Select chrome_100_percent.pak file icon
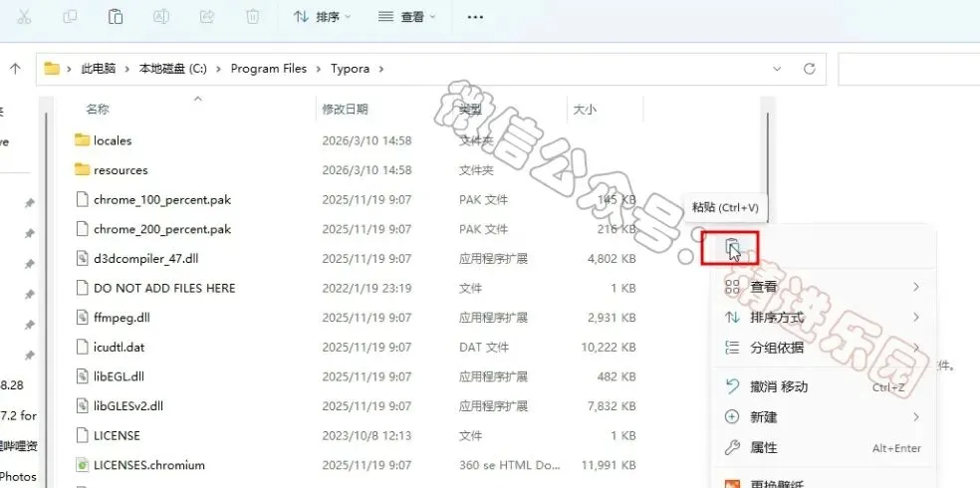The image size is (980, 488). click(82, 199)
